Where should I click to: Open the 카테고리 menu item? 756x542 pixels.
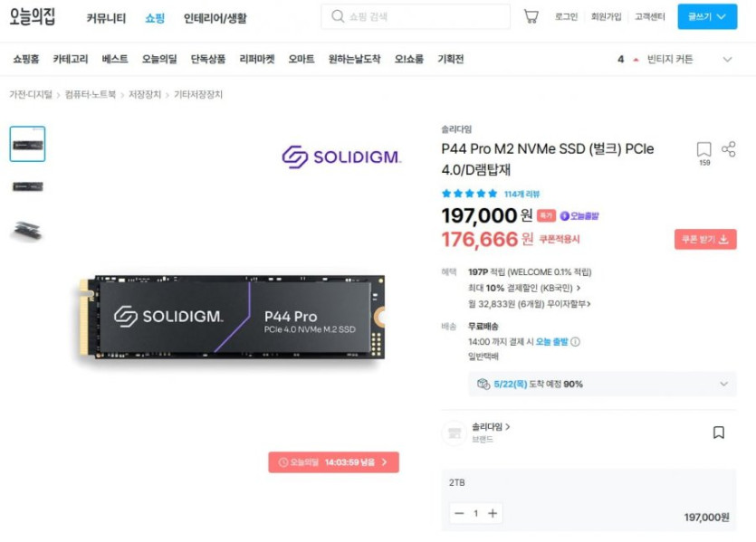coord(71,59)
